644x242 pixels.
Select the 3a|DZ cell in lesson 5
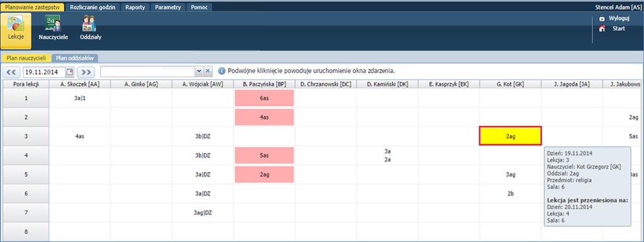[203, 175]
